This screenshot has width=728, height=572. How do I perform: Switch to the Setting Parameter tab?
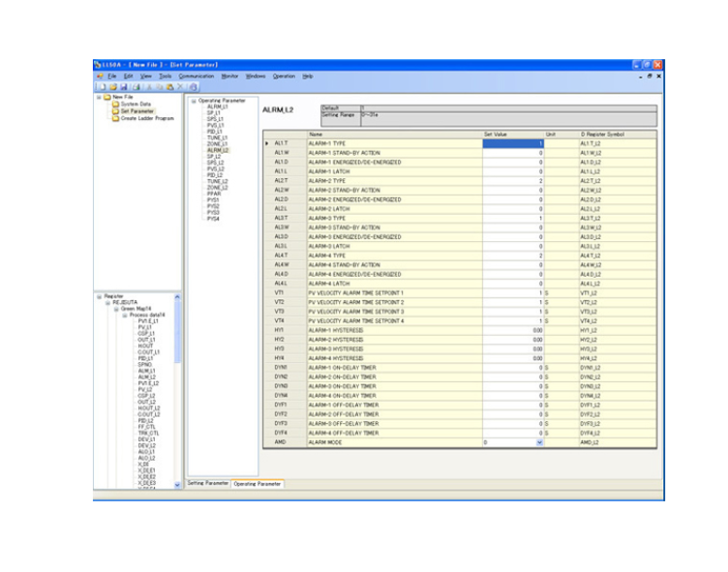click(x=207, y=483)
